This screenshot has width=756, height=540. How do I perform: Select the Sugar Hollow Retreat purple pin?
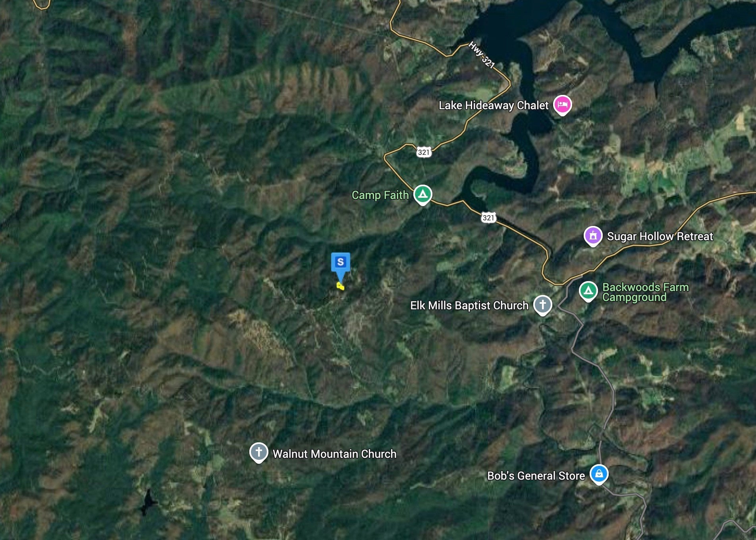593,237
